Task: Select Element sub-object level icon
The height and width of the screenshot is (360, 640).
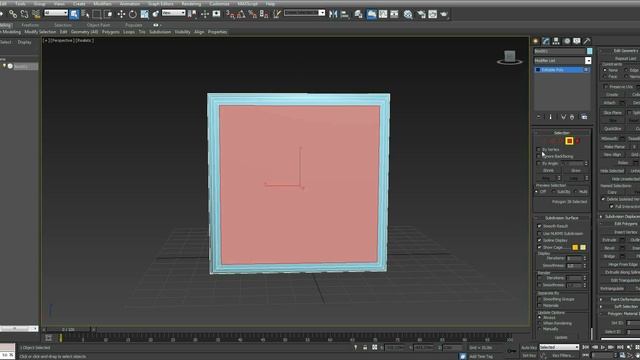Action: click(578, 141)
